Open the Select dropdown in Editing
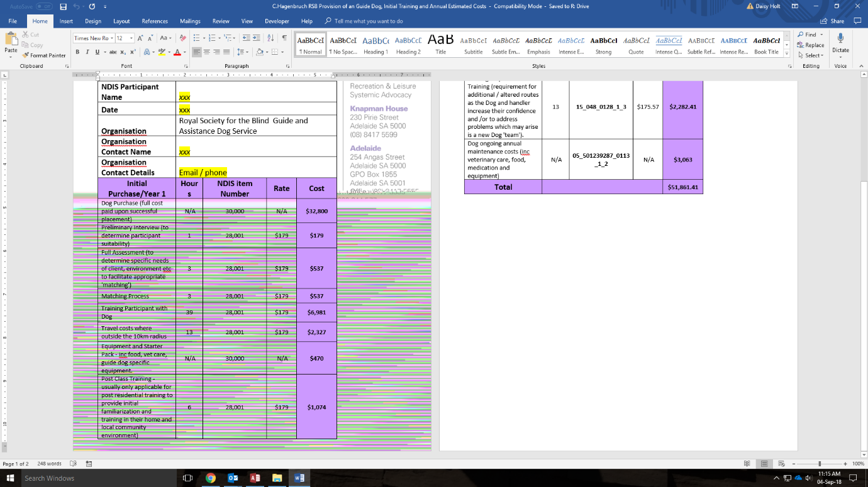The image size is (868, 487). click(x=810, y=55)
